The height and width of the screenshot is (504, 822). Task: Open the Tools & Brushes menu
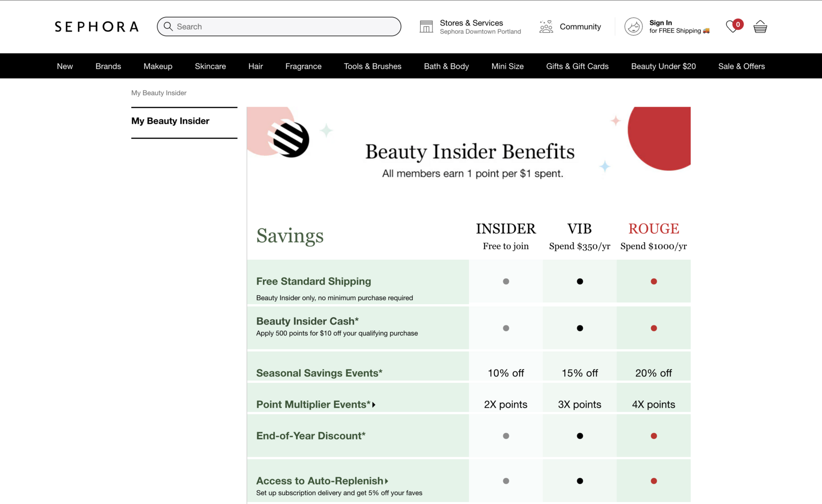point(373,66)
